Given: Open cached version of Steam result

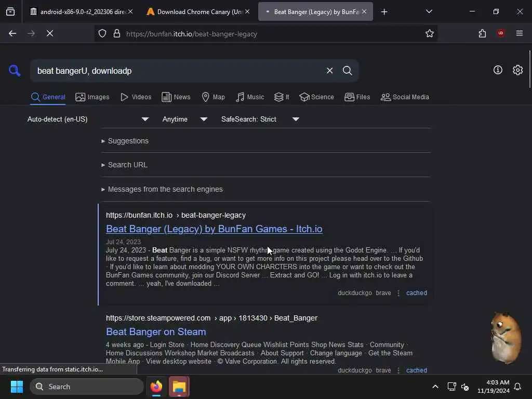Looking at the screenshot, I should [416, 370].
